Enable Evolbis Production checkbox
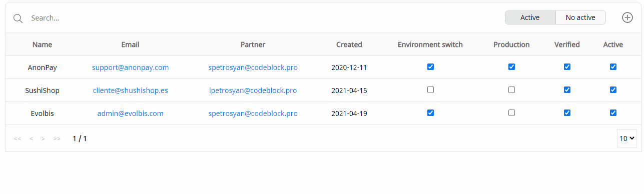This screenshot has width=644, height=194. click(511, 113)
